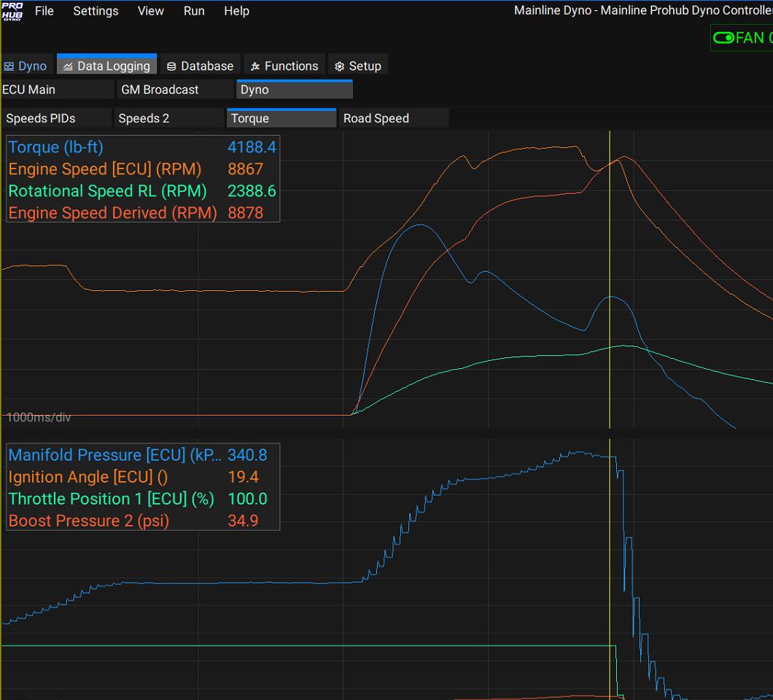The height and width of the screenshot is (700, 773).
Task: Click the 1000ms/div time scale label
Action: (x=39, y=418)
